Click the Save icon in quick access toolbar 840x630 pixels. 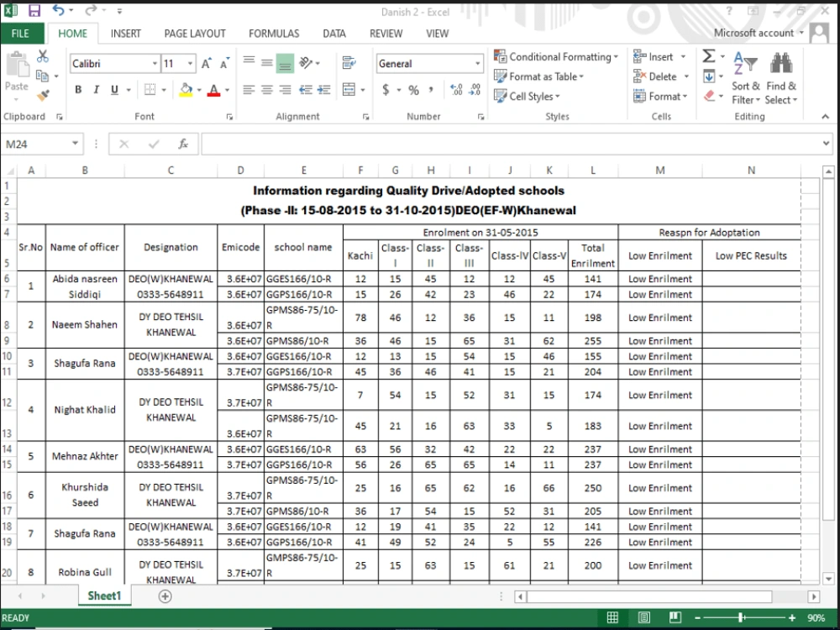tap(34, 11)
